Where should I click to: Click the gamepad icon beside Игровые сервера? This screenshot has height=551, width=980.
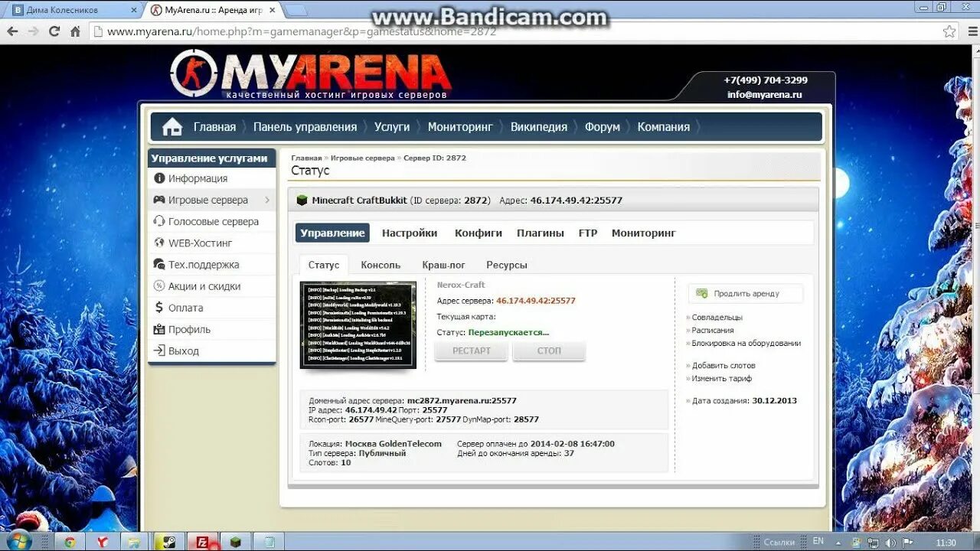tap(159, 200)
